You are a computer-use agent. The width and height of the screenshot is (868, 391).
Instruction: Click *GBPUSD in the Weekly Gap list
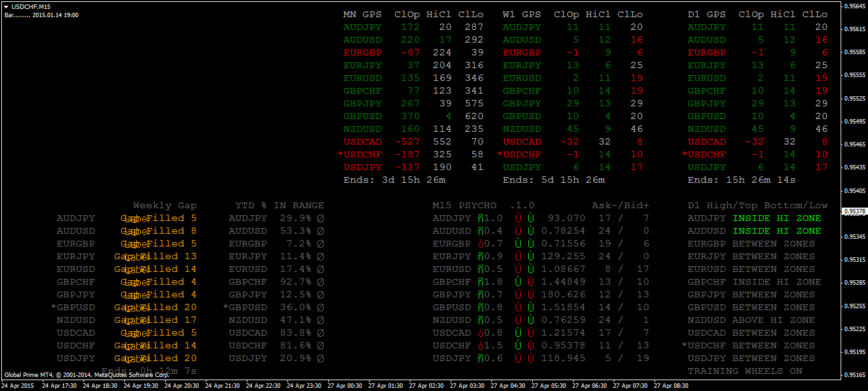pos(73,307)
